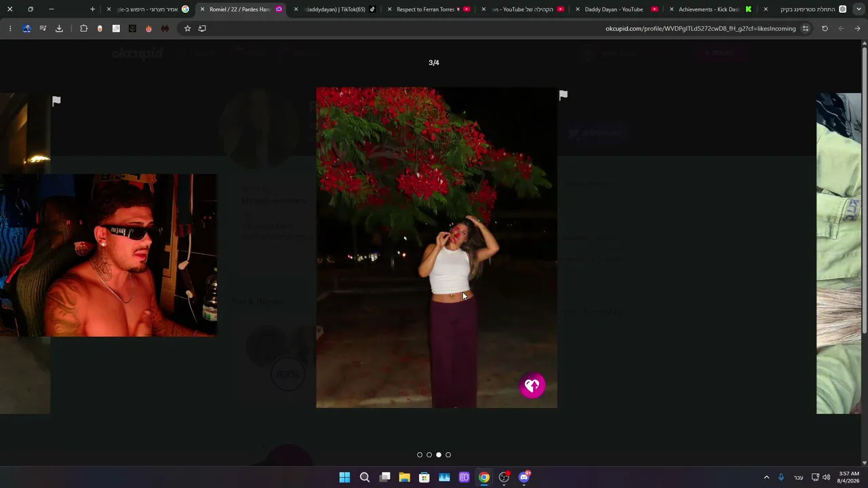Open the OBS Studio taskbar icon
This screenshot has width=868, height=488.
(x=504, y=477)
